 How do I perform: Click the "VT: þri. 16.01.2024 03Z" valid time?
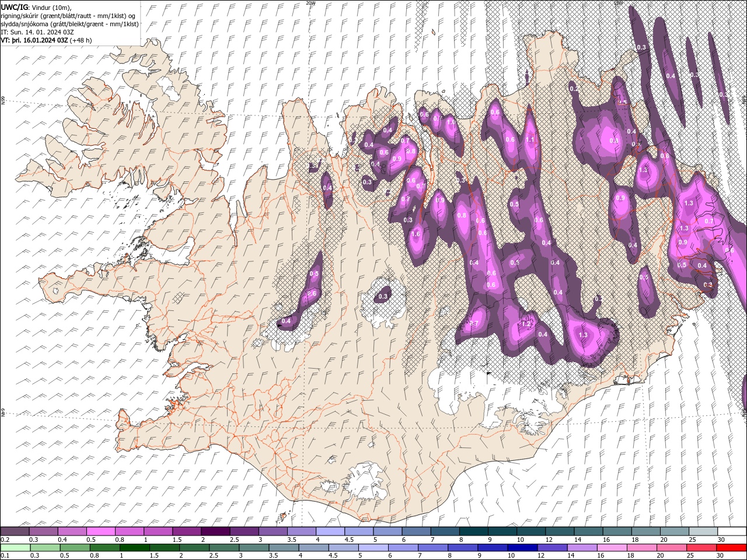click(34, 40)
